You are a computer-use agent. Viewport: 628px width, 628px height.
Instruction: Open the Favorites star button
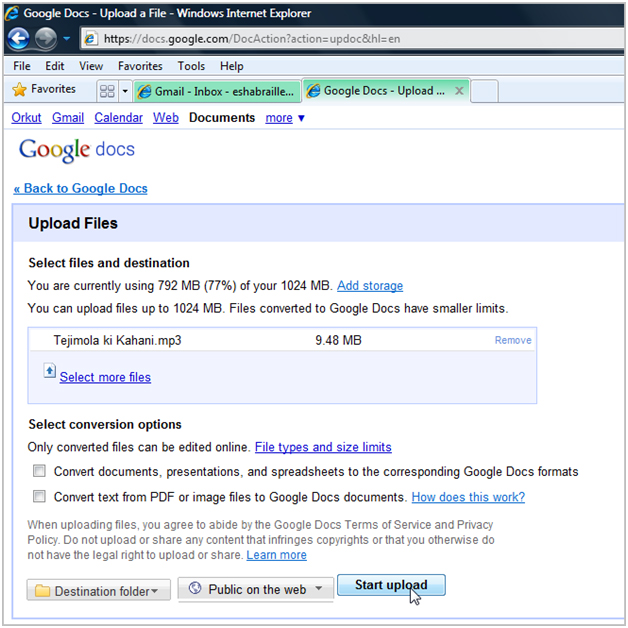coord(44,89)
